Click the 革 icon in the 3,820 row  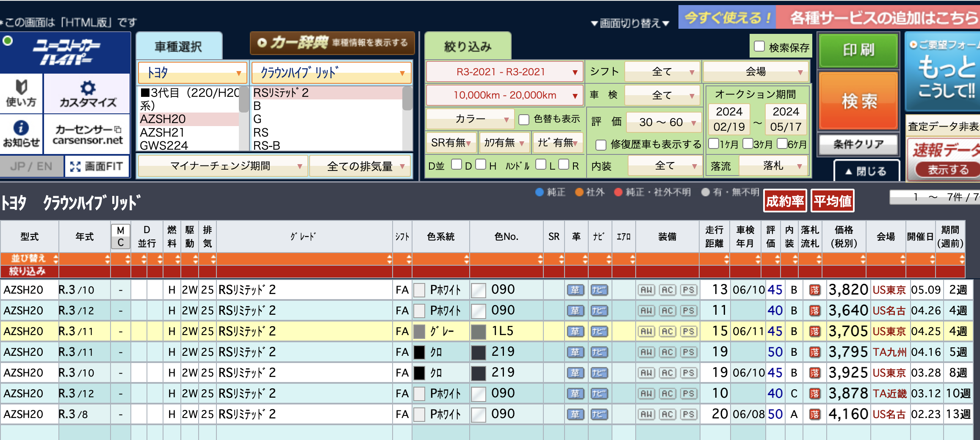click(575, 290)
